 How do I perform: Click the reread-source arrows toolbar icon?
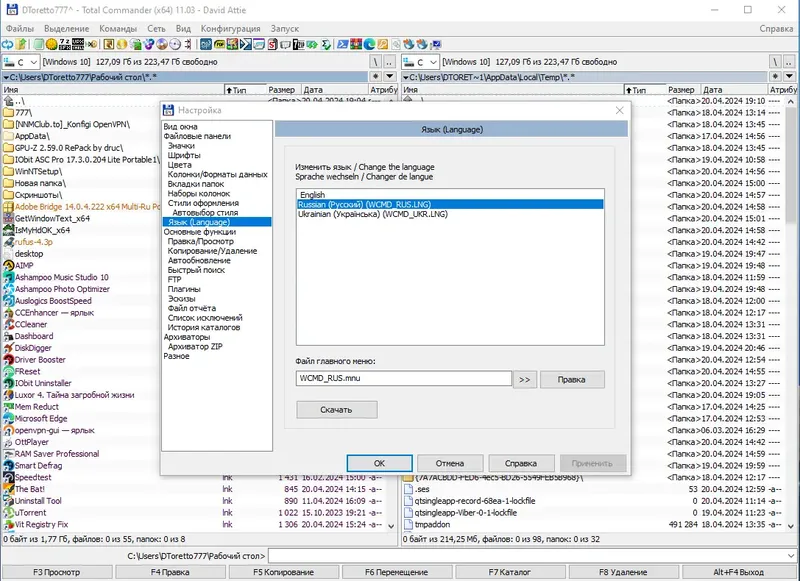pos(8,46)
